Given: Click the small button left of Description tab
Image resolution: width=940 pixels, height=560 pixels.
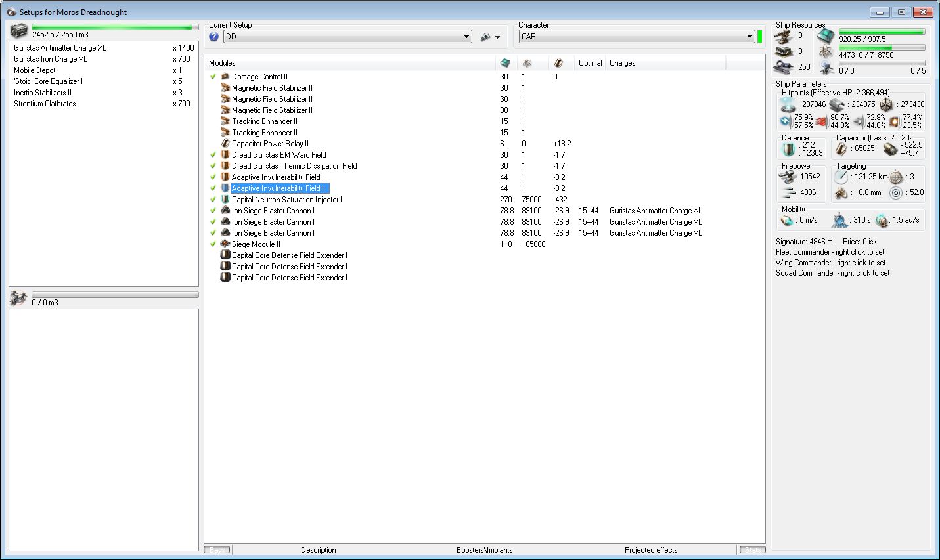Looking at the screenshot, I should click(217, 550).
